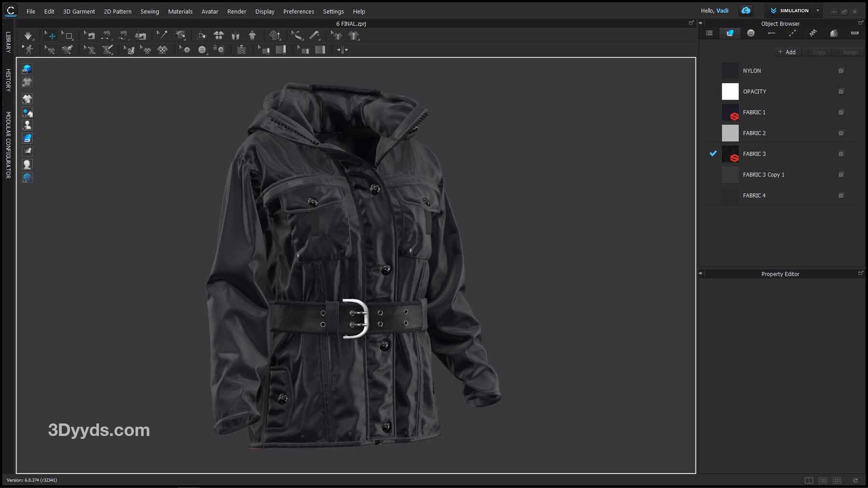Open the SIMULATION mode dropdown arrow
Screen dimensions: 868x488
point(817,11)
